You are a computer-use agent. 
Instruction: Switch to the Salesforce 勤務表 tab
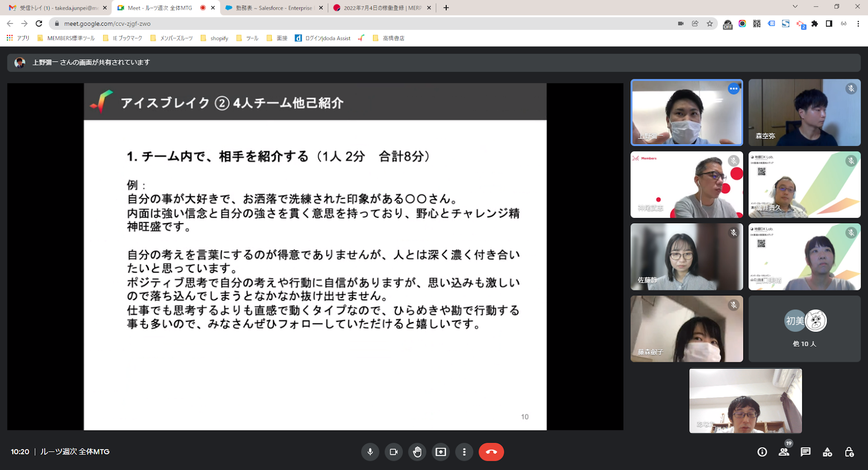274,8
